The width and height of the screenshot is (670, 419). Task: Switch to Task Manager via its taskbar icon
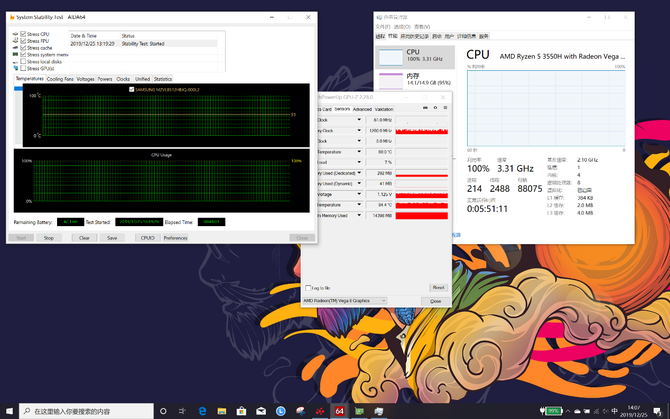click(379, 411)
